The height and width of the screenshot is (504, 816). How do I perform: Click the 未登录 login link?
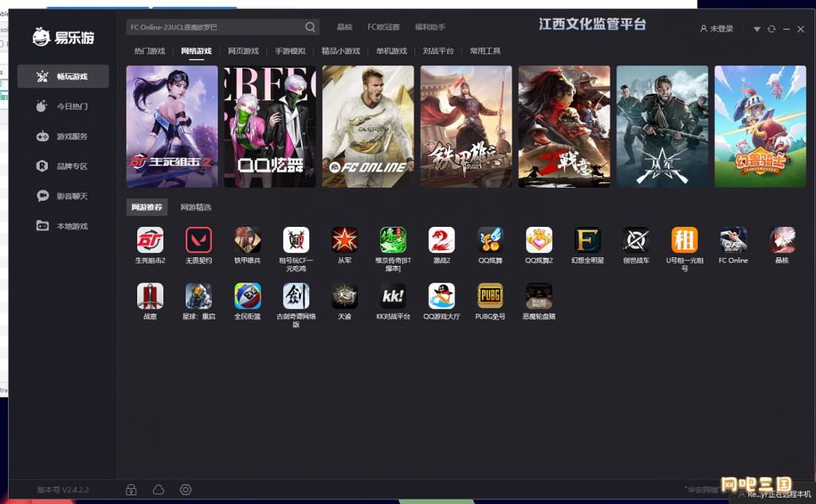coord(716,29)
